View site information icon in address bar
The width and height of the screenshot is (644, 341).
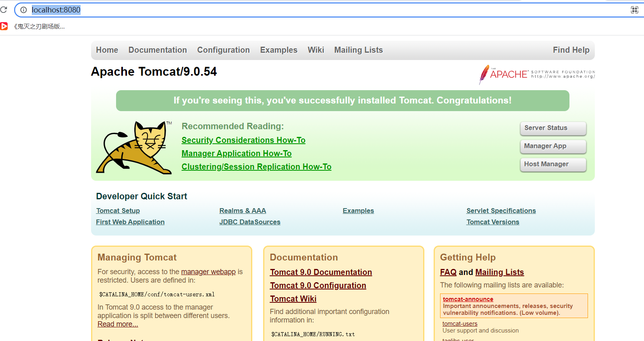coord(23,10)
